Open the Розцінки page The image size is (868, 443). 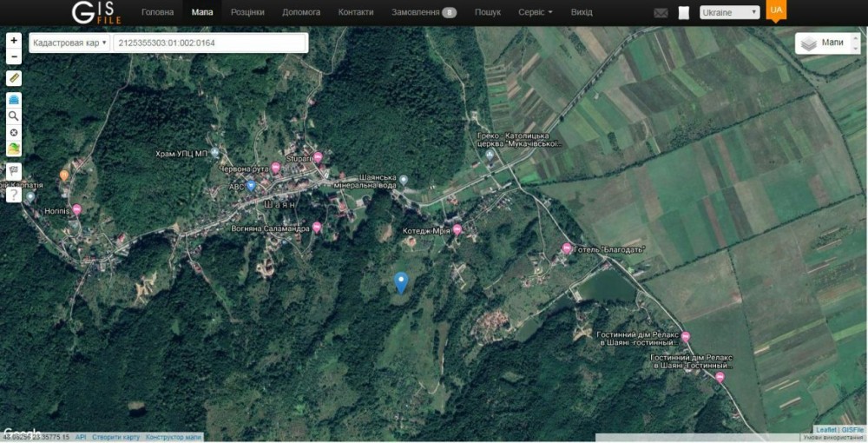(x=247, y=12)
